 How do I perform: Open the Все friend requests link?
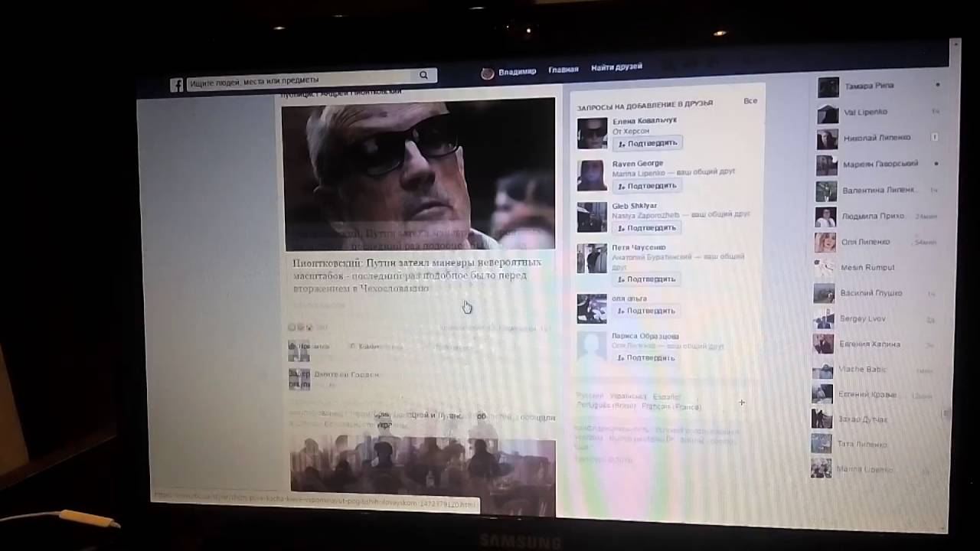(750, 101)
